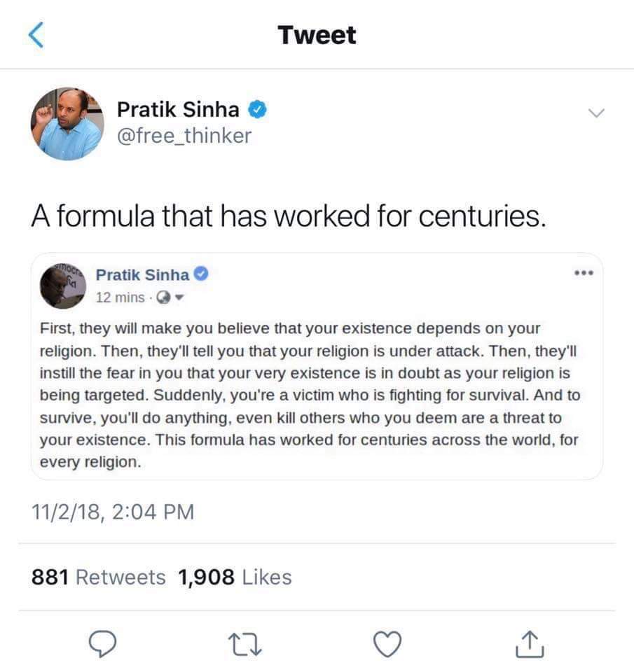This screenshot has height=672, width=634.
Task: Open the embedded post's quoted paragraph text
Action: point(310,395)
